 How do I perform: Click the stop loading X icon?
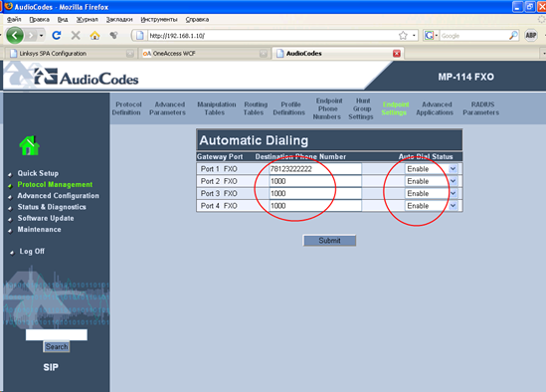[76, 35]
